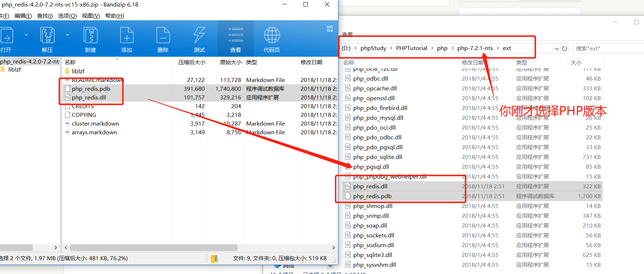This screenshot has height=274, width=644.
Task: Sort by Name (名称) column in Explorer
Action: point(349,62)
